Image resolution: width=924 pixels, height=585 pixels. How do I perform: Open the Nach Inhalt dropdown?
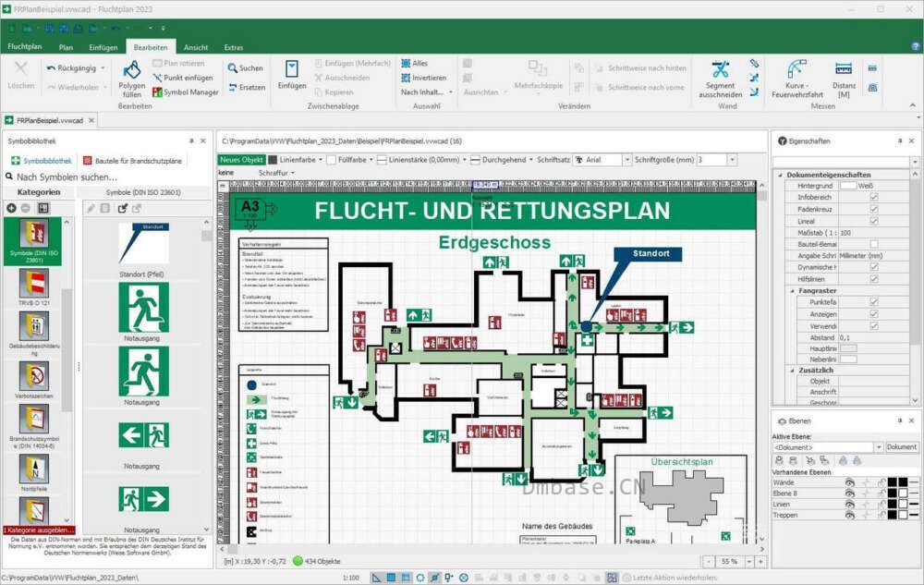point(427,91)
